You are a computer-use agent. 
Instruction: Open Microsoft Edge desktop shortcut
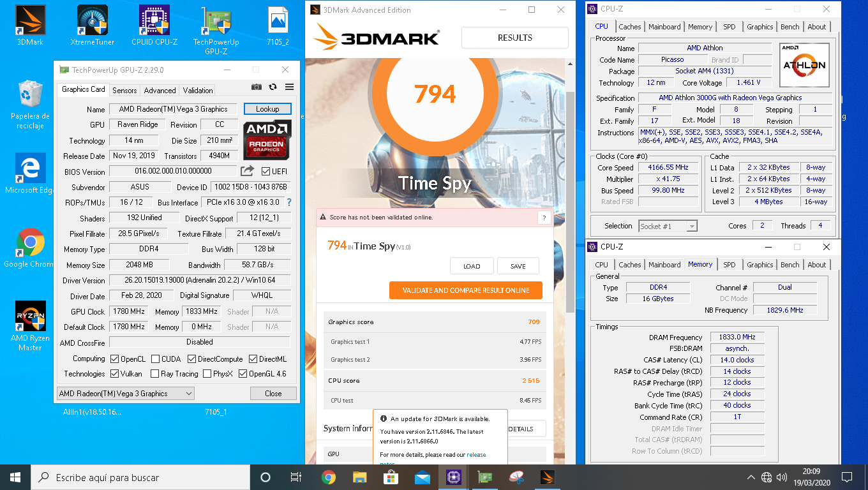coord(30,174)
